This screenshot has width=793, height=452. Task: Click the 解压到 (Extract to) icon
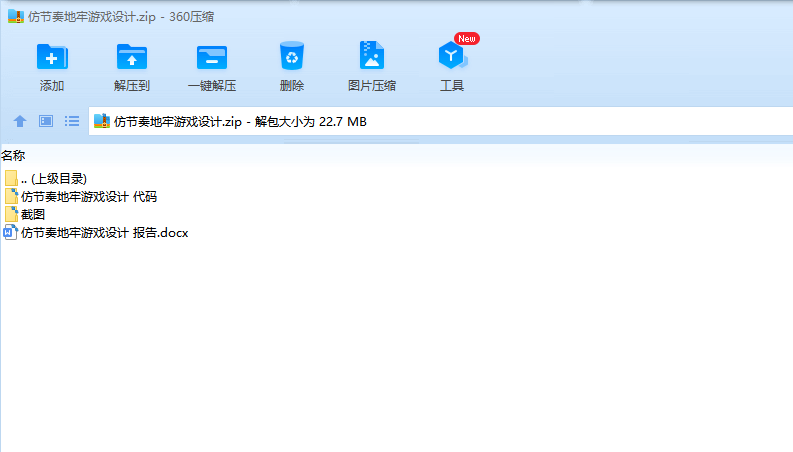(x=131, y=57)
